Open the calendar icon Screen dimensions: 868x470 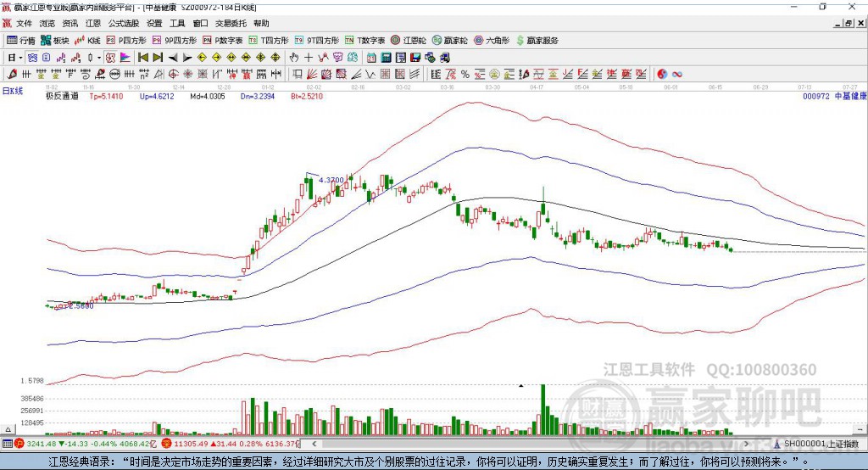(x=371, y=58)
